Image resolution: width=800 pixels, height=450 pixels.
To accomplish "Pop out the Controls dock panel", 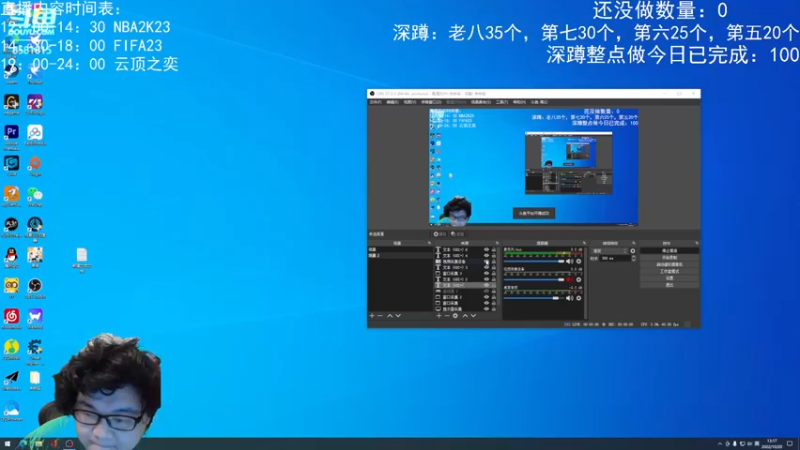I will pos(697,243).
